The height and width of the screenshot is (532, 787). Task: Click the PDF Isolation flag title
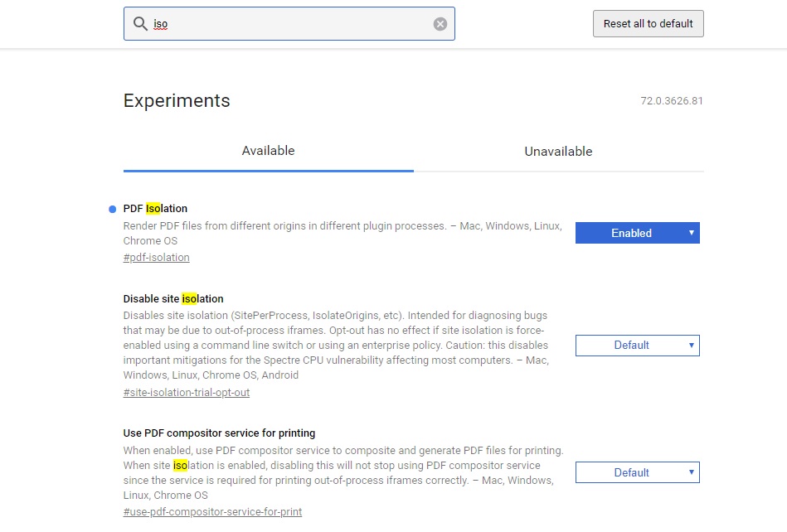(155, 209)
